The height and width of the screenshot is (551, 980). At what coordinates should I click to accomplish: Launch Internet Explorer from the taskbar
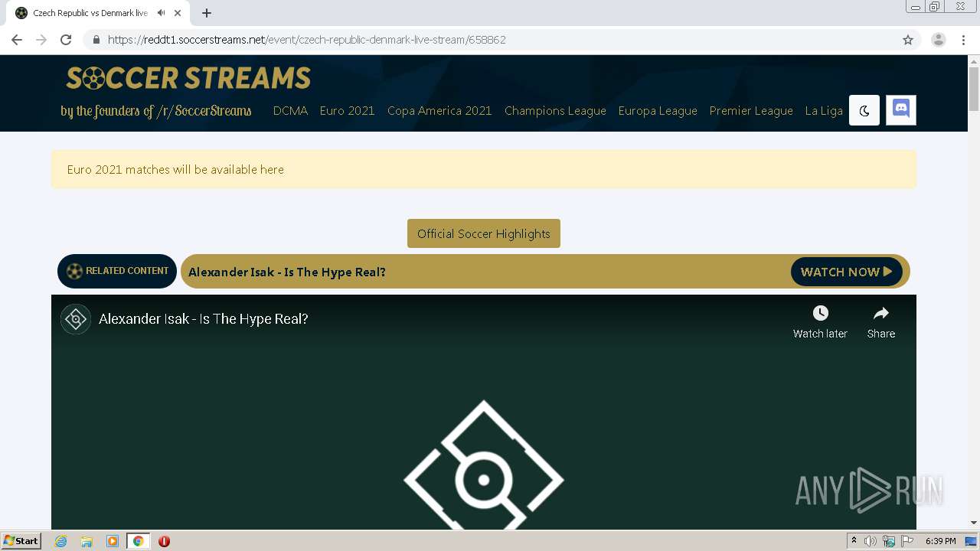tap(60, 541)
